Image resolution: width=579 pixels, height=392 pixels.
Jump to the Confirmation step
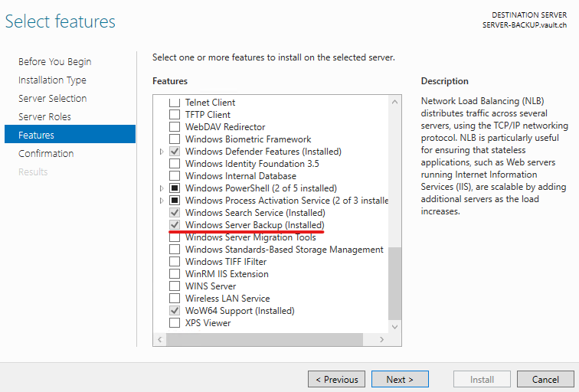pyautogui.click(x=46, y=153)
